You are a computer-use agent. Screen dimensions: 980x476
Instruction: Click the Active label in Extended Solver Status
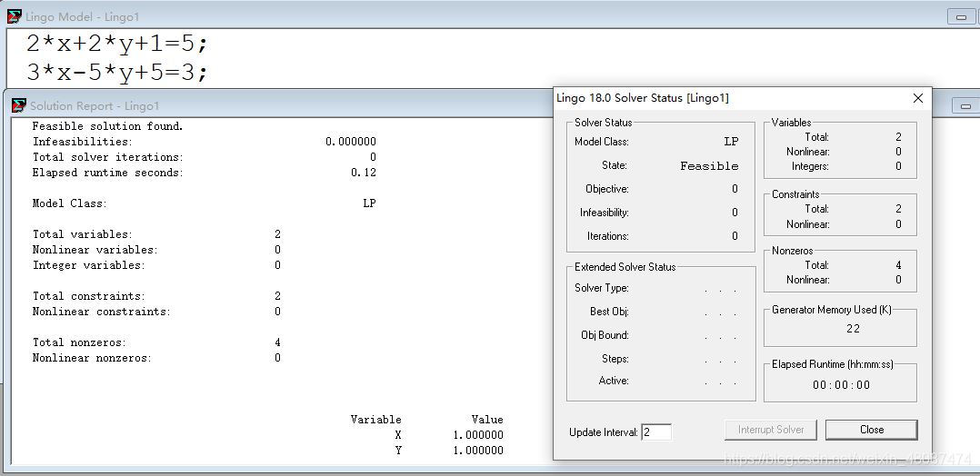(614, 381)
